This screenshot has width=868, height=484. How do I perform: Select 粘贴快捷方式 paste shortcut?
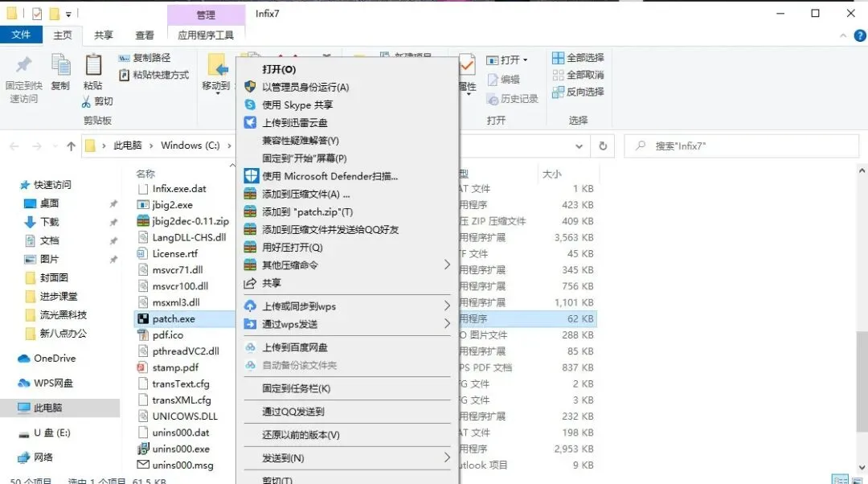click(x=154, y=75)
